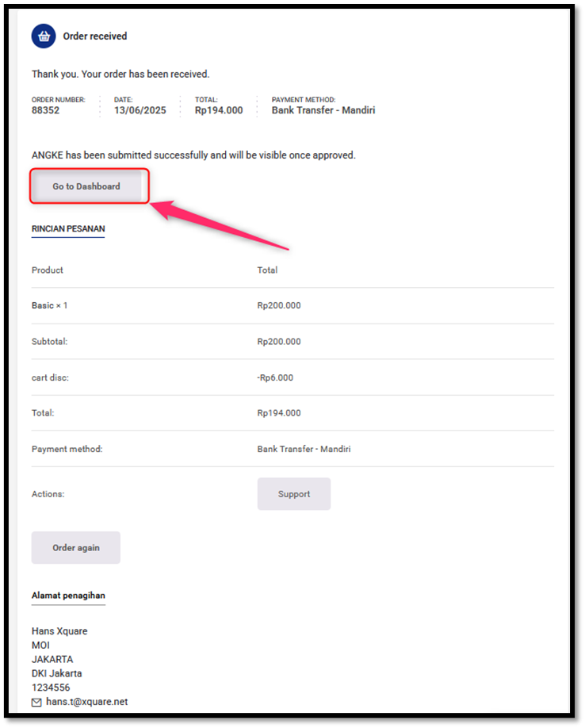
Task: Click the Basic × 1 product row
Action: point(292,305)
